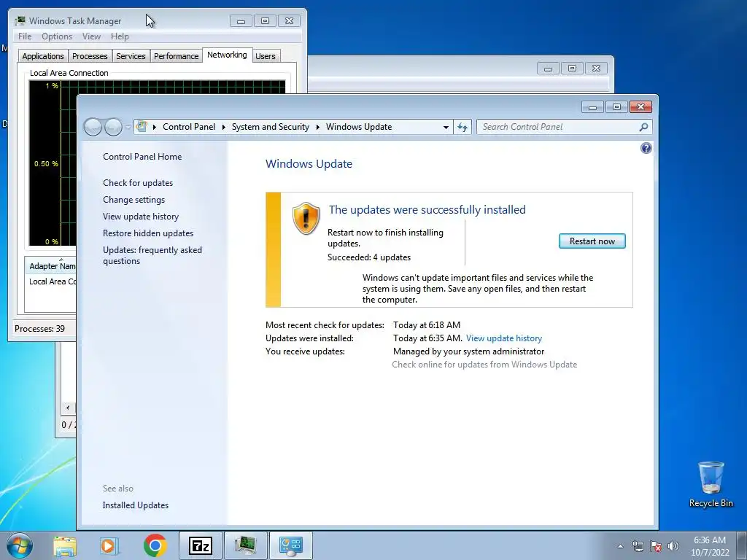The width and height of the screenshot is (747, 560).
Task: Open Task Manager View menu
Action: pyautogui.click(x=91, y=36)
